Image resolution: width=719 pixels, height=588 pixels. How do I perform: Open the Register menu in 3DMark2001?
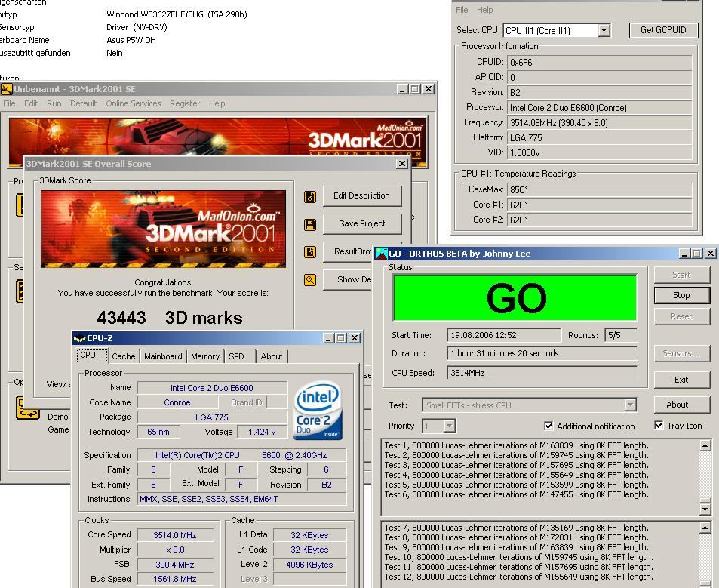tap(185, 103)
